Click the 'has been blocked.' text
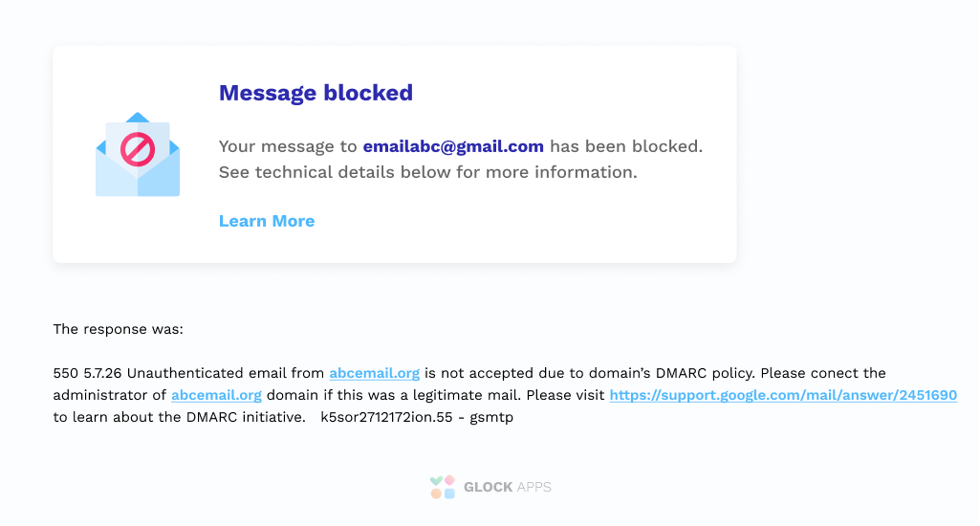The image size is (980, 526). pyautogui.click(x=625, y=146)
